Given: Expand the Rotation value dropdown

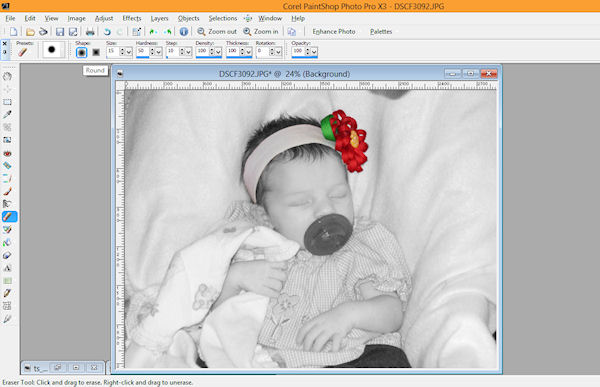Looking at the screenshot, I should click(x=279, y=52).
